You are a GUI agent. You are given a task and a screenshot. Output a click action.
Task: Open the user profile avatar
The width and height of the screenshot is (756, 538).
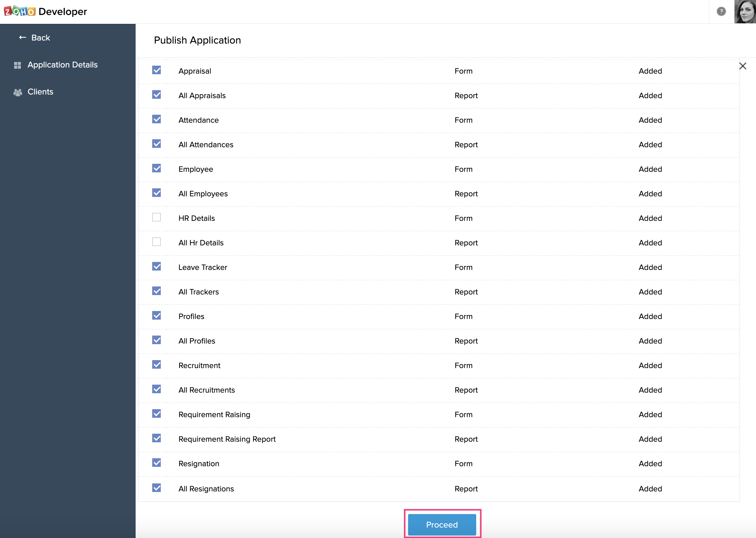tap(745, 12)
